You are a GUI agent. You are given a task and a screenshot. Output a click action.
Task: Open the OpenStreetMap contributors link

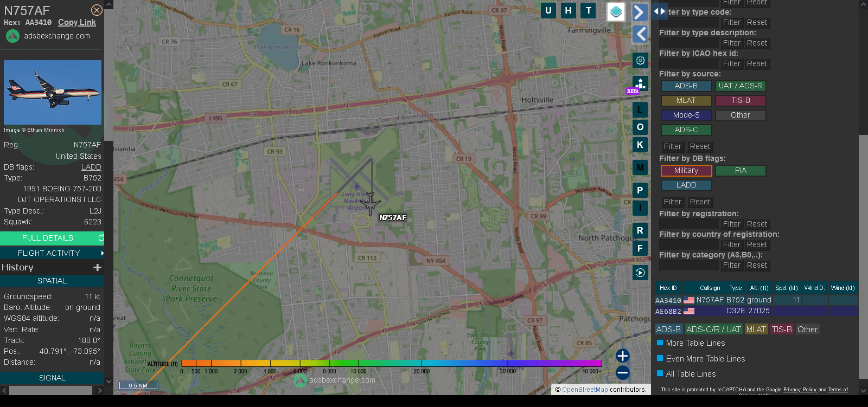pyautogui.click(x=585, y=389)
